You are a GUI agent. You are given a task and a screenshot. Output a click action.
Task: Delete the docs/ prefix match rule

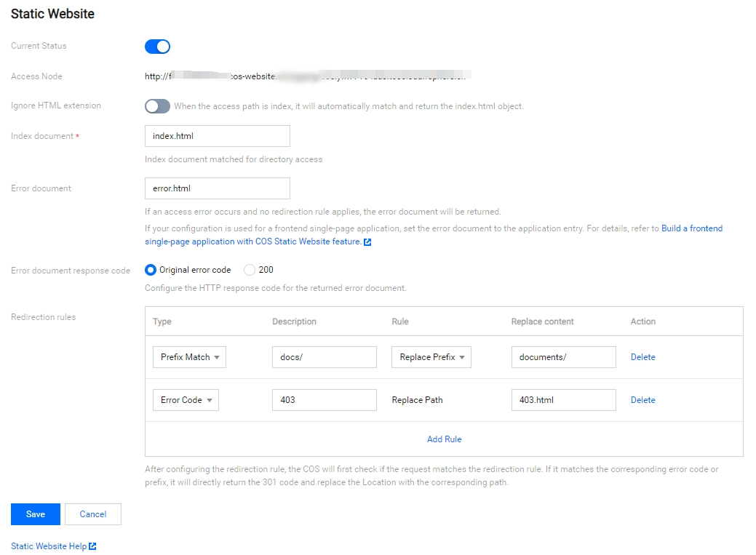pyautogui.click(x=642, y=357)
